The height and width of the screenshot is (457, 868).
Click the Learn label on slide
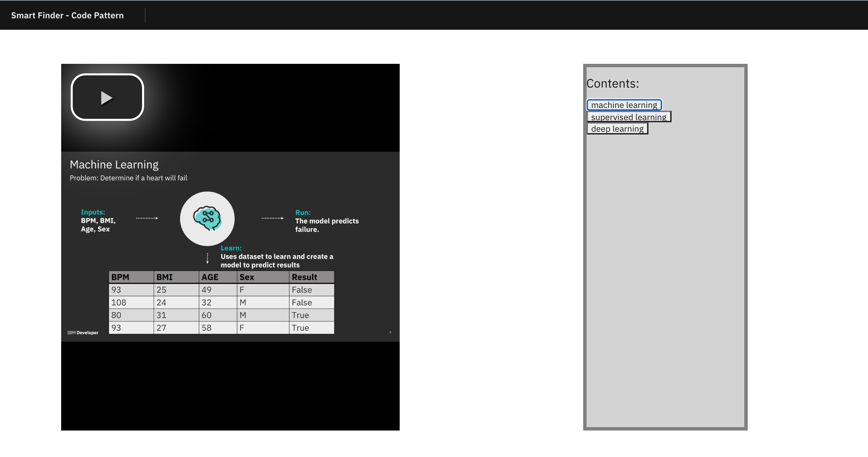tap(231, 248)
